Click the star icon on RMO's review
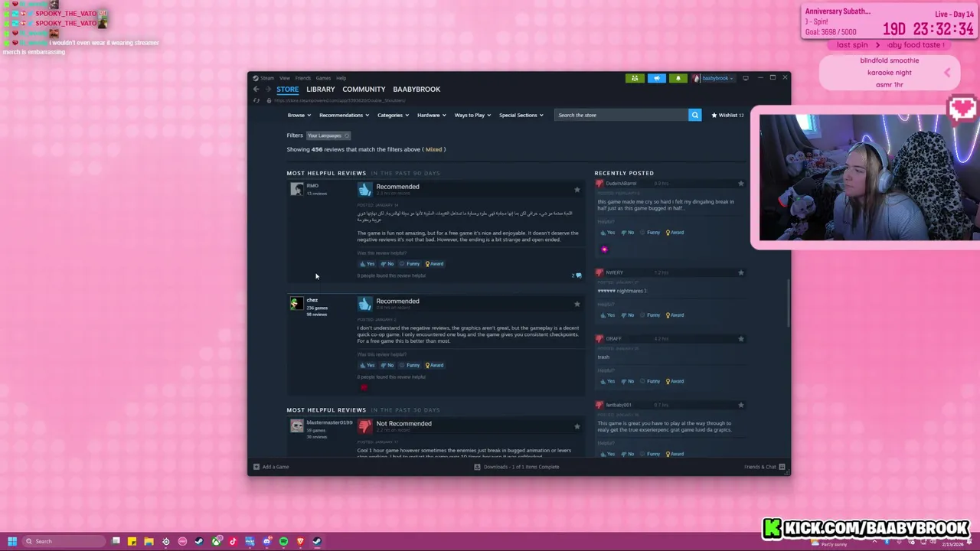This screenshot has width=980, height=551. 577,189
